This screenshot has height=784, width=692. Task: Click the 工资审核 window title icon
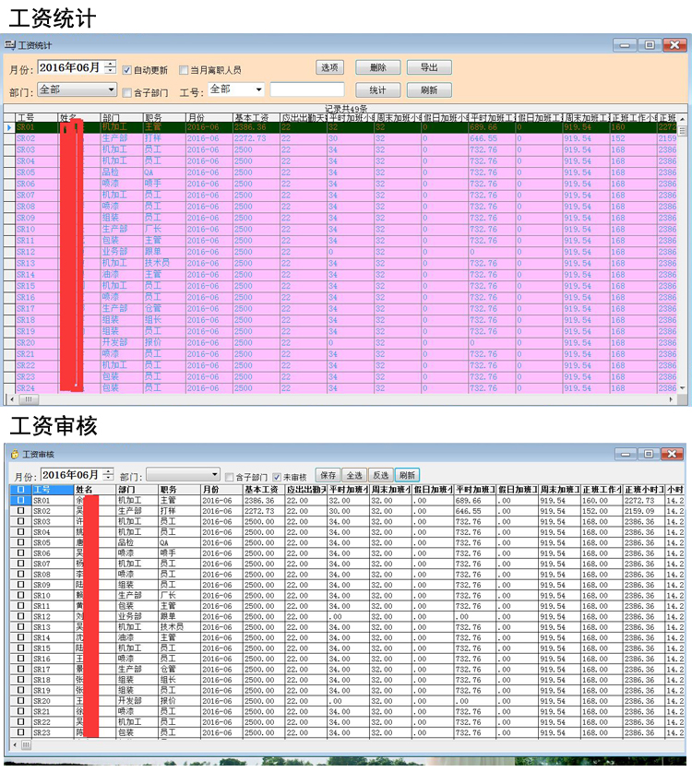coord(15,454)
